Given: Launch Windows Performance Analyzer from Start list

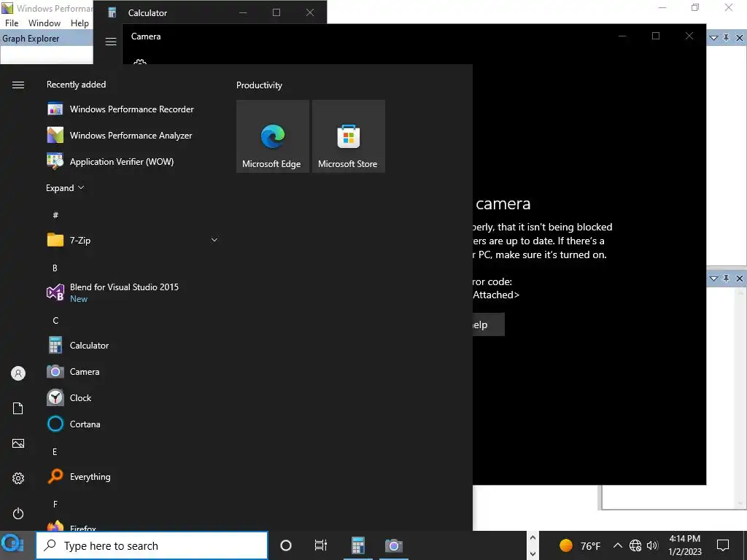Looking at the screenshot, I should pyautogui.click(x=132, y=135).
